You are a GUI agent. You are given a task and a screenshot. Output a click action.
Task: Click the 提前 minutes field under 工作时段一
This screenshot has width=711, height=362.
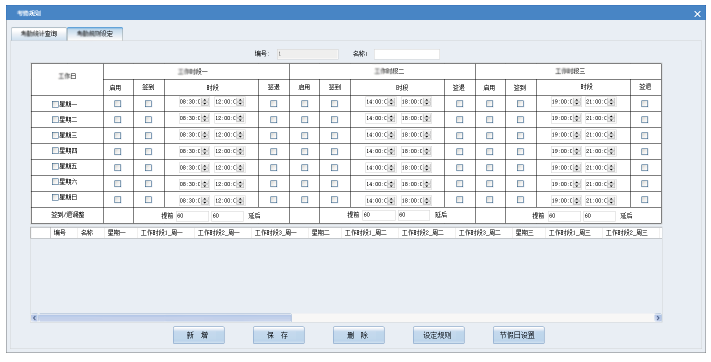coord(192,216)
